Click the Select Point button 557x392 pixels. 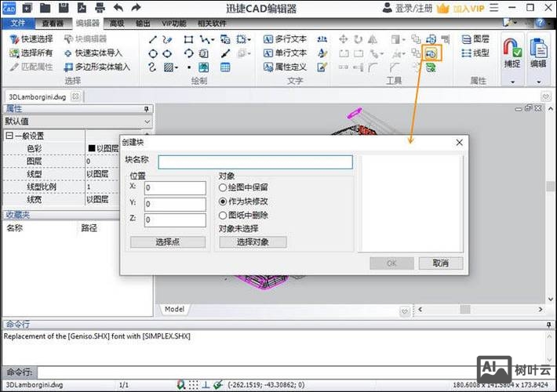click(168, 242)
